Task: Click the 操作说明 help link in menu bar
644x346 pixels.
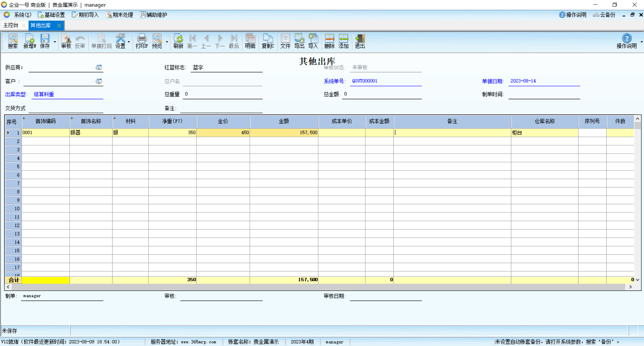Action: 573,15
